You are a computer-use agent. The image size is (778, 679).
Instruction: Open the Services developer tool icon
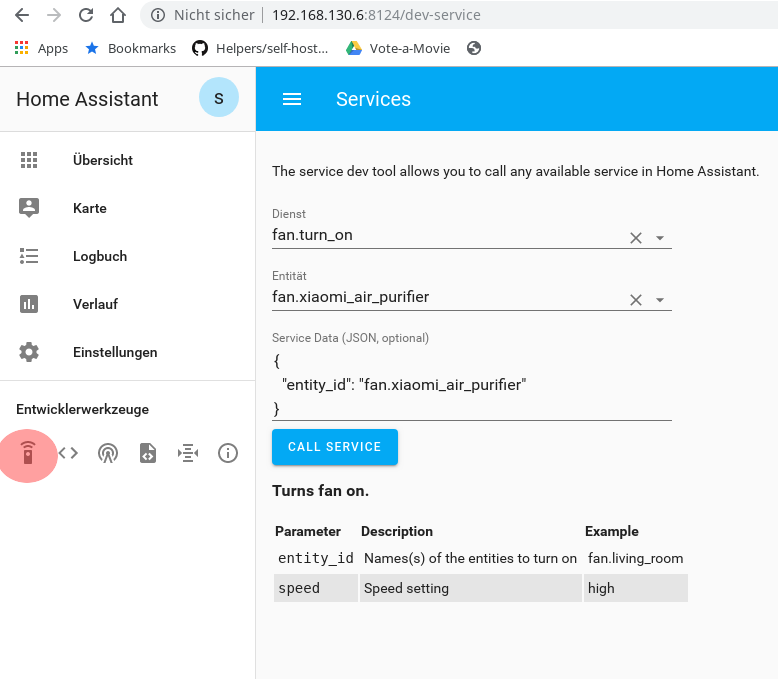pyautogui.click(x=28, y=453)
